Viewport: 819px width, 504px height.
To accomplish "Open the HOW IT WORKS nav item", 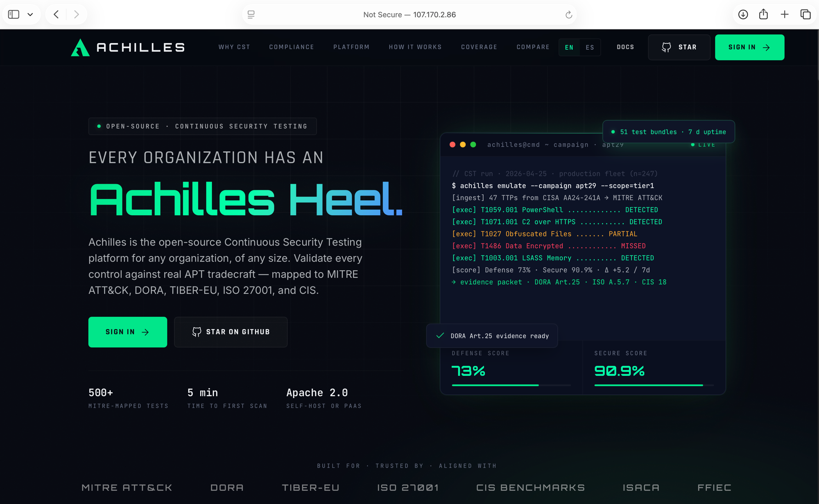I will [x=415, y=47].
